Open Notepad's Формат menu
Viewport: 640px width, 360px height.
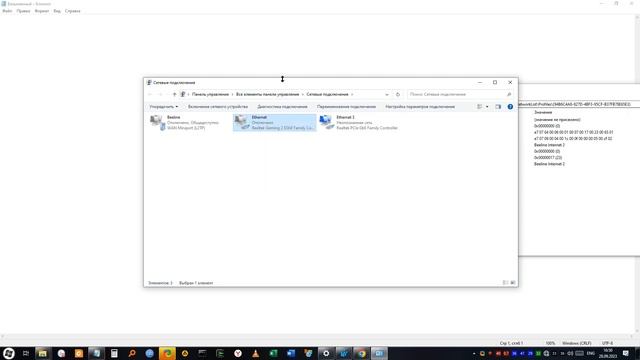pos(42,11)
